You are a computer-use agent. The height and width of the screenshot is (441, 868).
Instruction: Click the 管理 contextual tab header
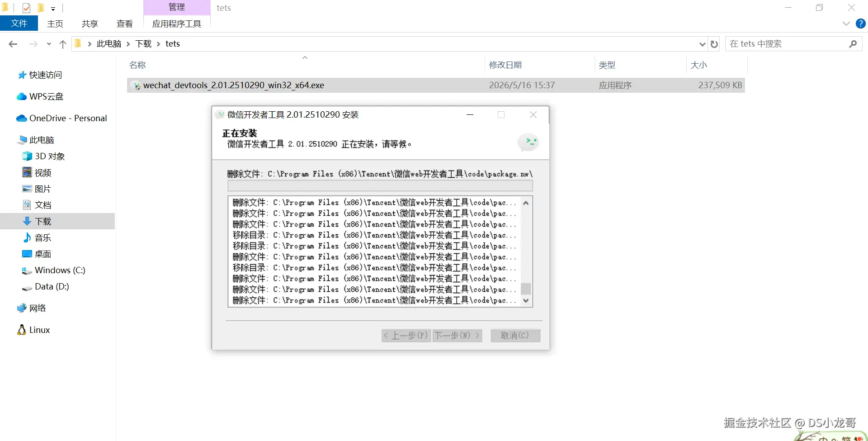[177, 7]
